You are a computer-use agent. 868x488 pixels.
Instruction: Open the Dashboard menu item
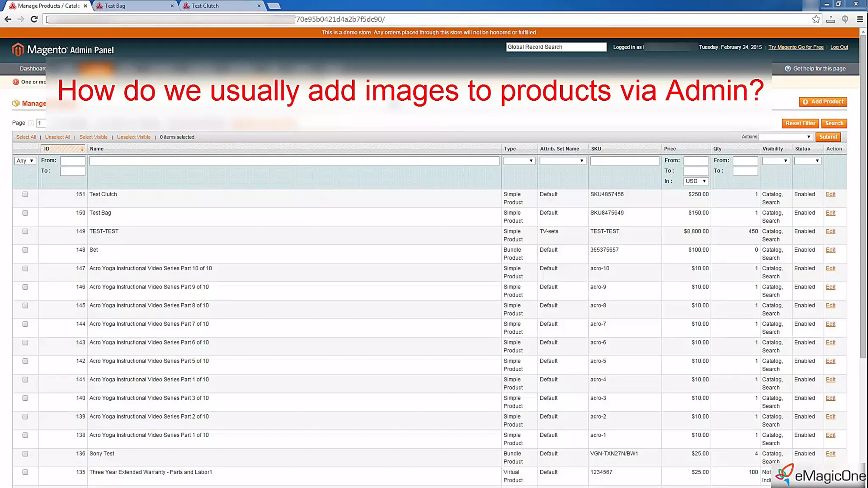point(33,69)
